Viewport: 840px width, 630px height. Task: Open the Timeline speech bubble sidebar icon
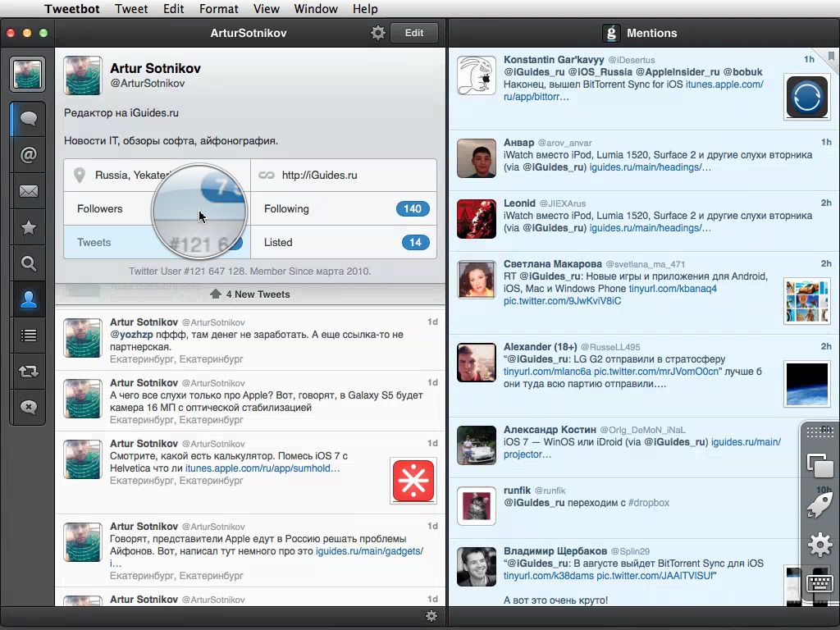(x=28, y=118)
